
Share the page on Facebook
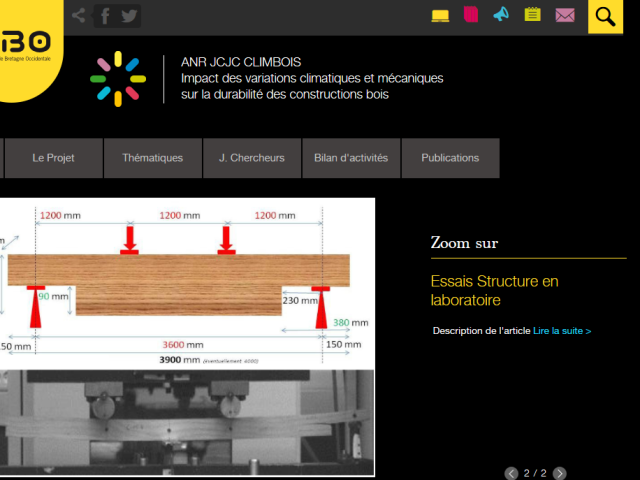coord(105,16)
